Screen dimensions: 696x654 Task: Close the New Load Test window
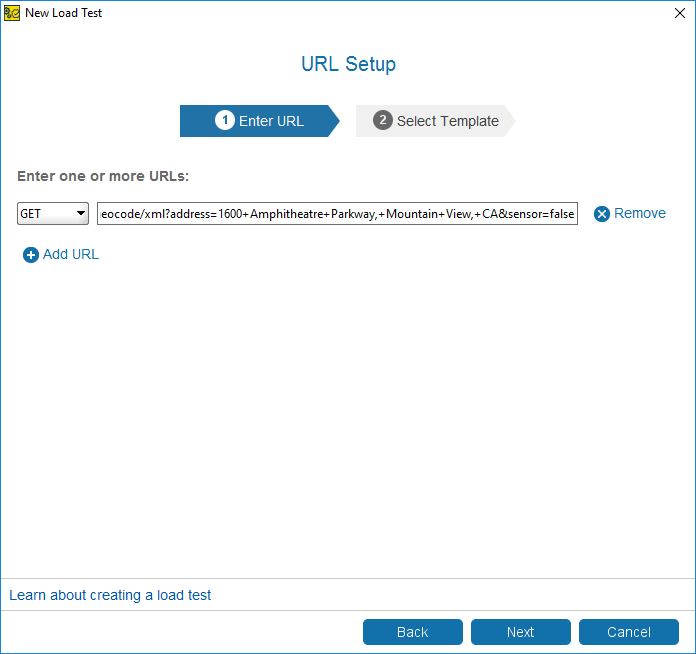coord(680,13)
